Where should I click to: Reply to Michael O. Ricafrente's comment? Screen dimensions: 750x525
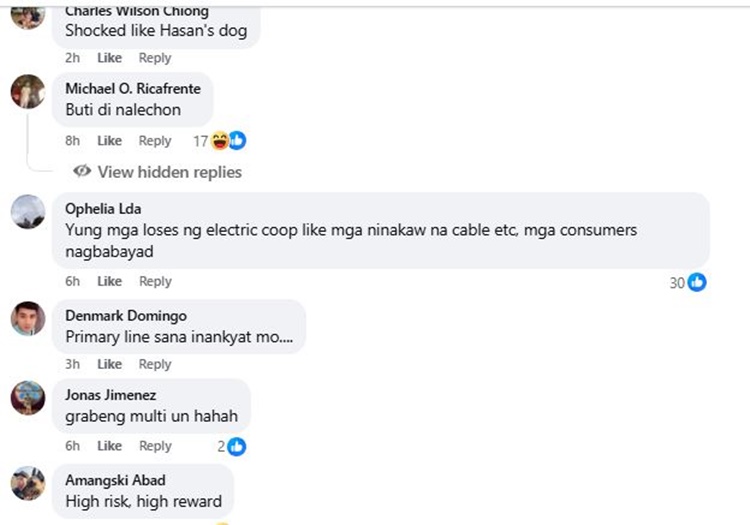point(155,141)
